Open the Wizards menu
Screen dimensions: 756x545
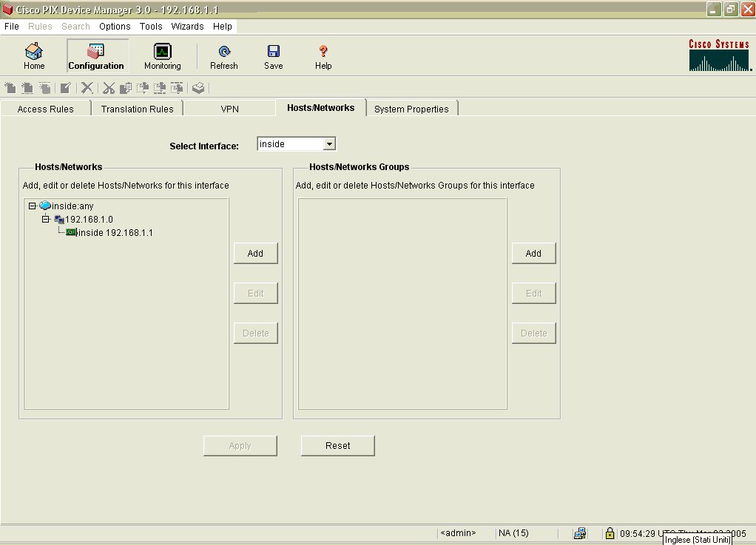(188, 27)
